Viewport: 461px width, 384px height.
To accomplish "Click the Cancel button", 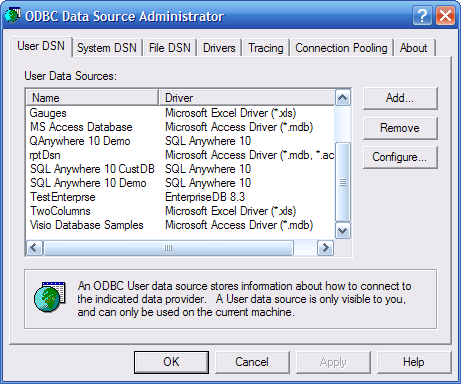I will [x=252, y=362].
